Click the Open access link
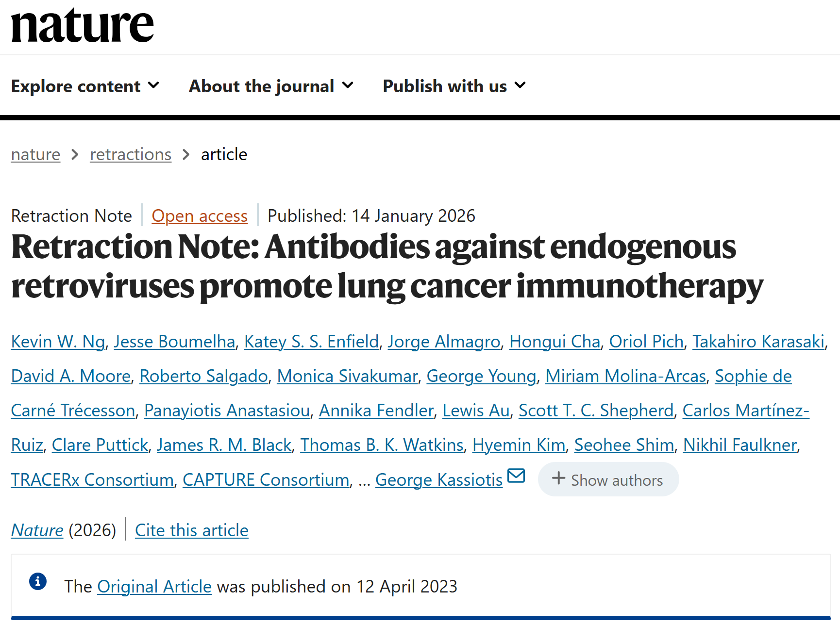This screenshot has height=625, width=840. pyautogui.click(x=200, y=216)
